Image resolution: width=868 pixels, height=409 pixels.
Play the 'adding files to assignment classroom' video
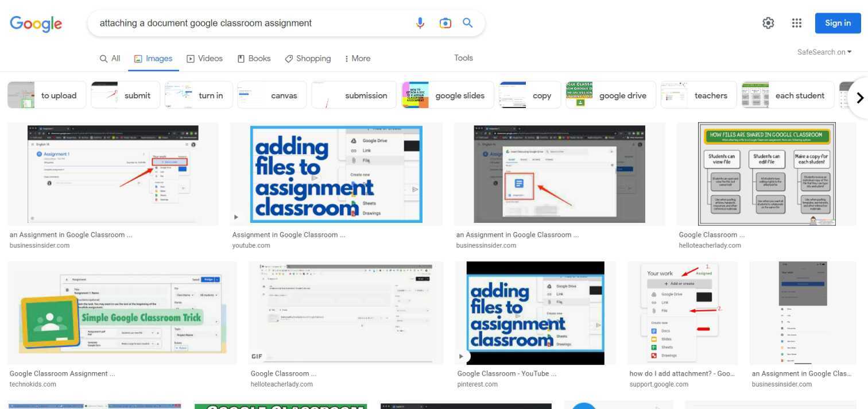[336, 173]
